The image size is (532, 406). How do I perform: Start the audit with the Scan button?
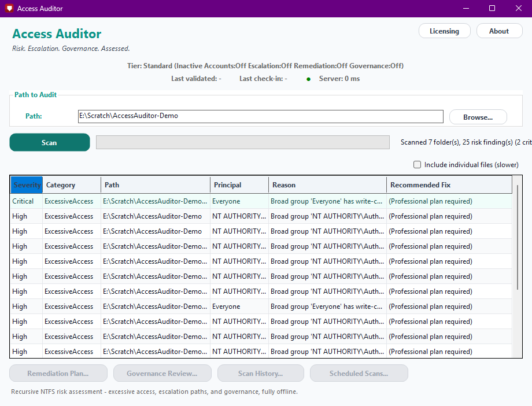(x=50, y=143)
